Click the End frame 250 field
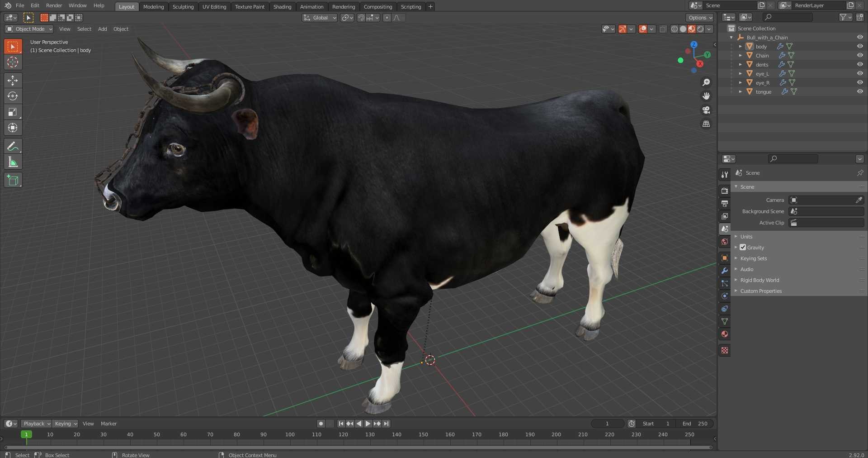 [695, 424]
